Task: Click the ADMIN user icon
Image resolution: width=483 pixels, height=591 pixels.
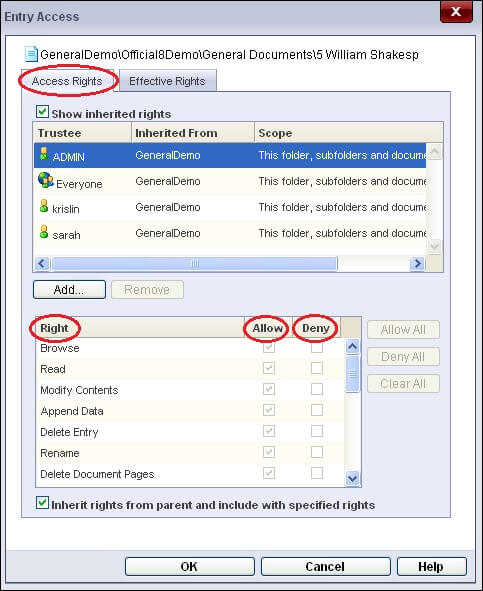Action: point(44,154)
